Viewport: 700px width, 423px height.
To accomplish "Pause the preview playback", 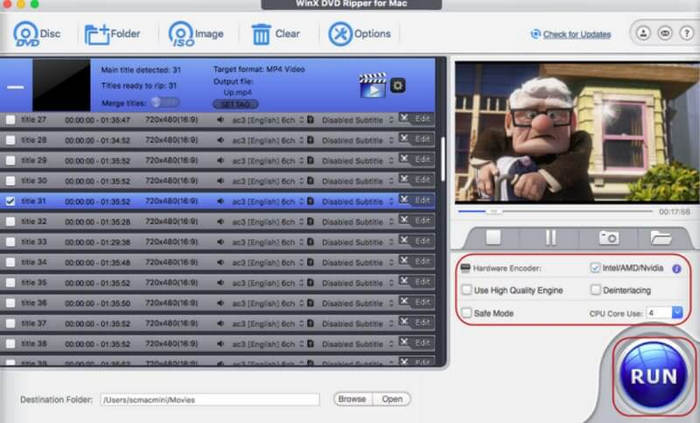I will (551, 237).
